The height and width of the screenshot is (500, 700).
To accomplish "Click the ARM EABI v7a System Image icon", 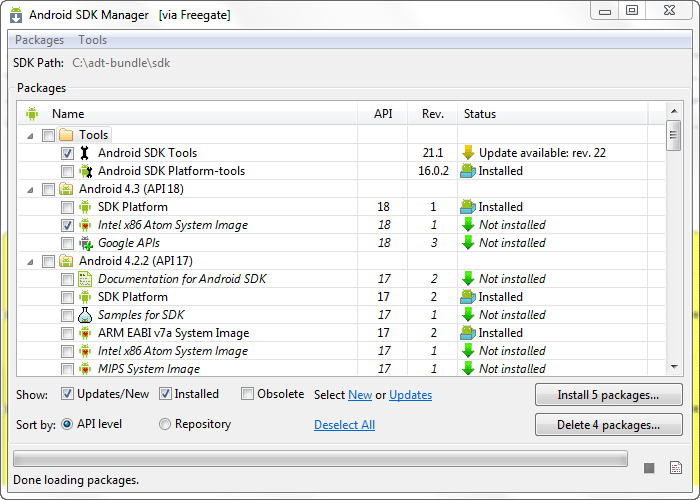I will pos(84,333).
